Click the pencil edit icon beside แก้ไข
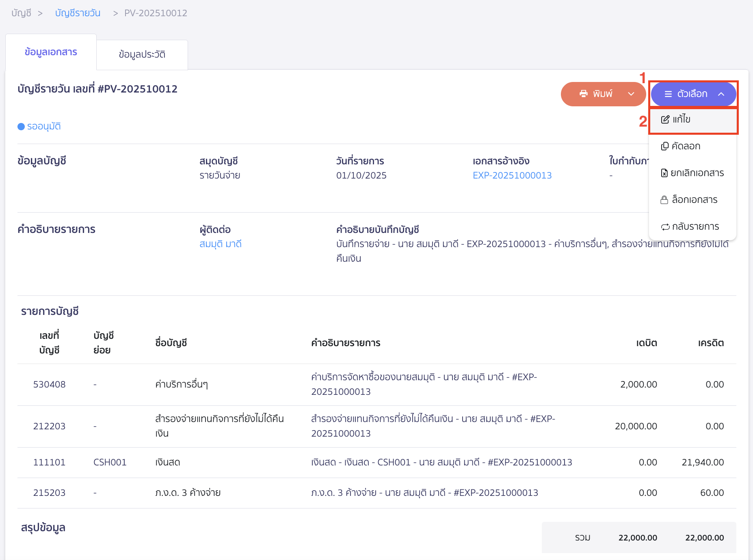Image resolution: width=753 pixels, height=560 pixels. point(665,119)
